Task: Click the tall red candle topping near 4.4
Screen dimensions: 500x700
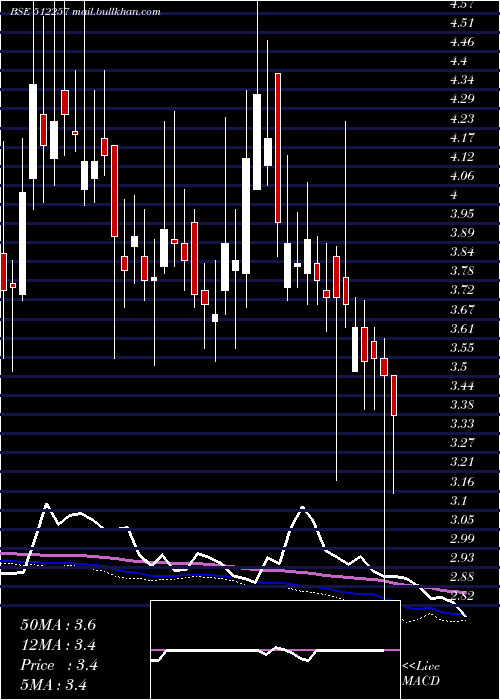Action: coord(278,148)
